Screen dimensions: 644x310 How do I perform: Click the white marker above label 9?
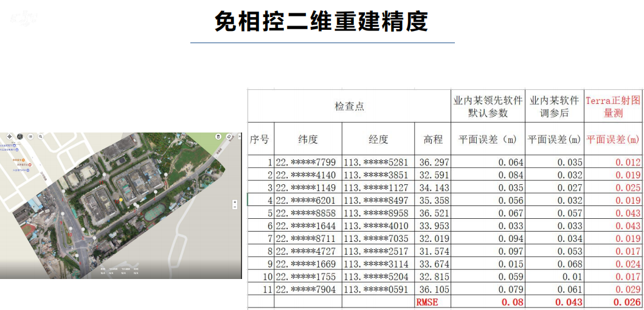tap(63, 214)
